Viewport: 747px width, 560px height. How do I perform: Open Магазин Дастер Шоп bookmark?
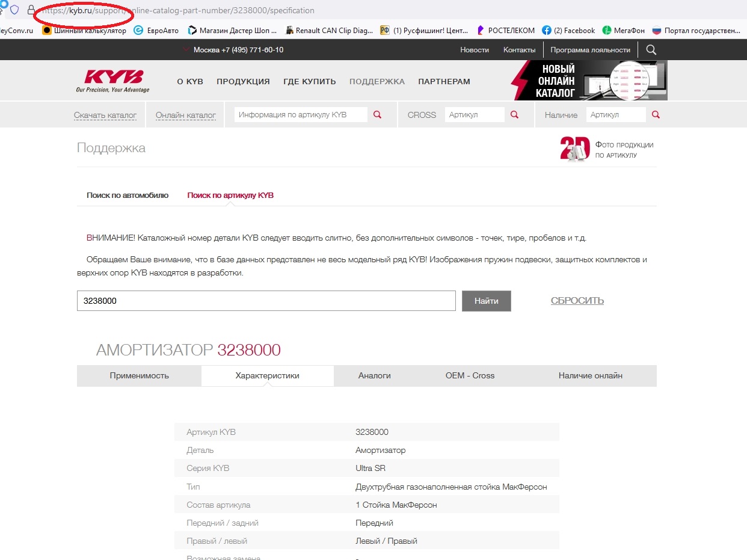[x=232, y=30]
